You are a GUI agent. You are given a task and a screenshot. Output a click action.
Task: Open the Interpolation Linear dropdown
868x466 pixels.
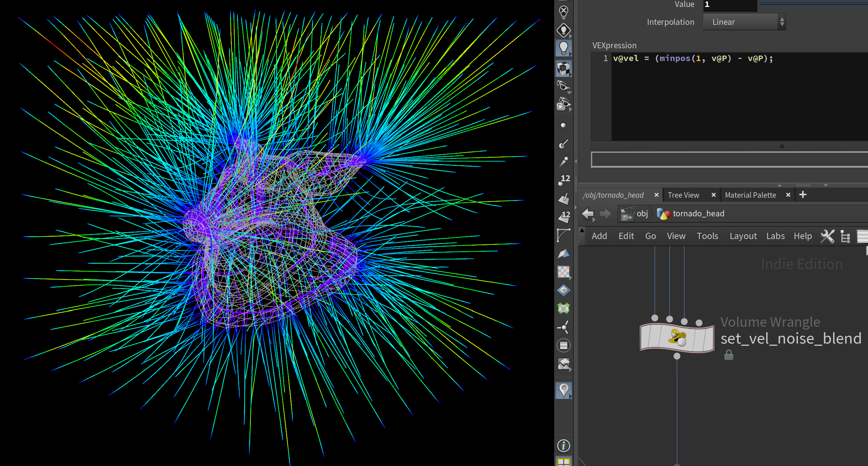click(x=744, y=22)
